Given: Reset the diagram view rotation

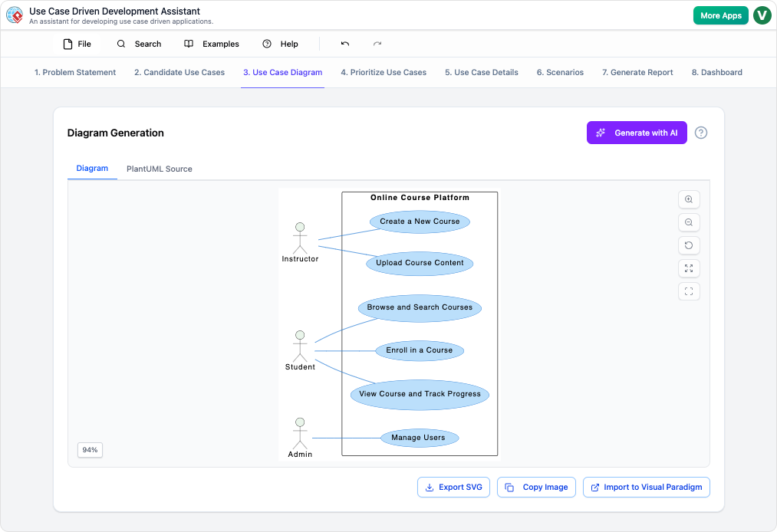Looking at the screenshot, I should [688, 245].
